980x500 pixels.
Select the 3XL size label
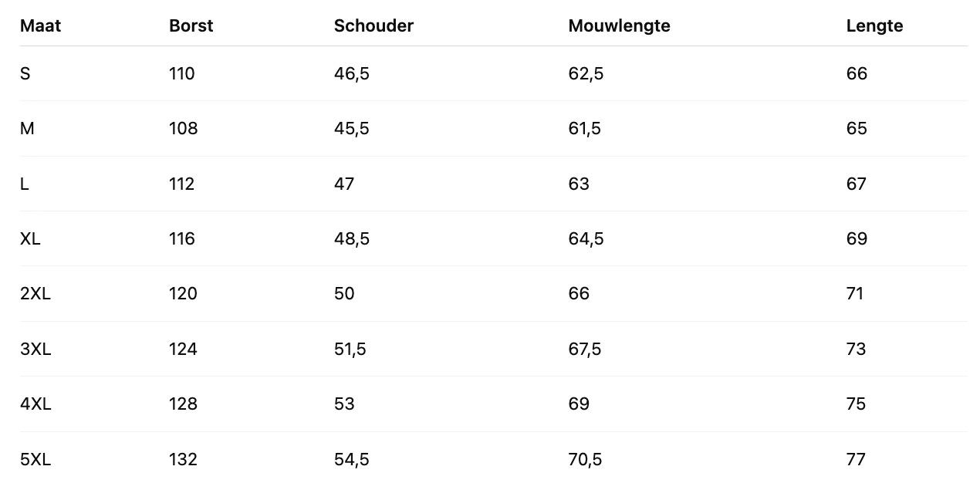click(35, 349)
